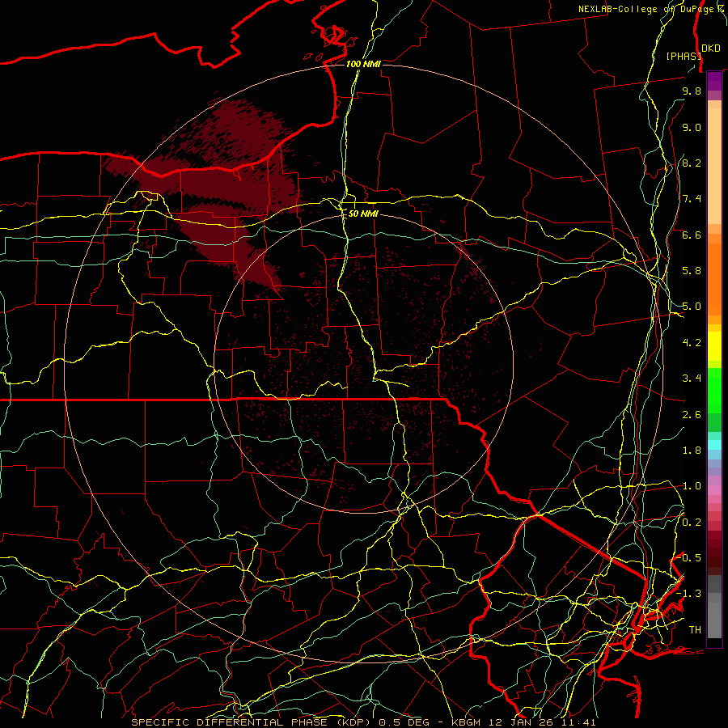Image resolution: width=728 pixels, height=728 pixels.
Task: Click the 2.6 value on the color scale
Action: (692, 415)
